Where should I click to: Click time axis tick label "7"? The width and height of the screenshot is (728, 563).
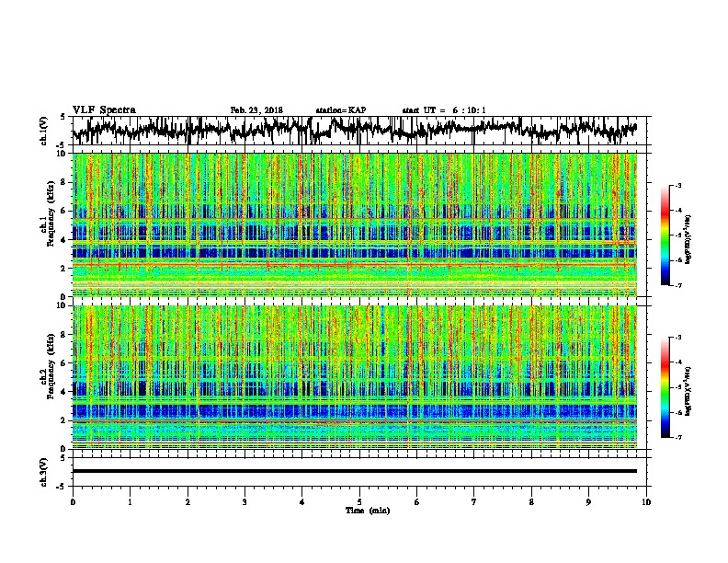(474, 502)
